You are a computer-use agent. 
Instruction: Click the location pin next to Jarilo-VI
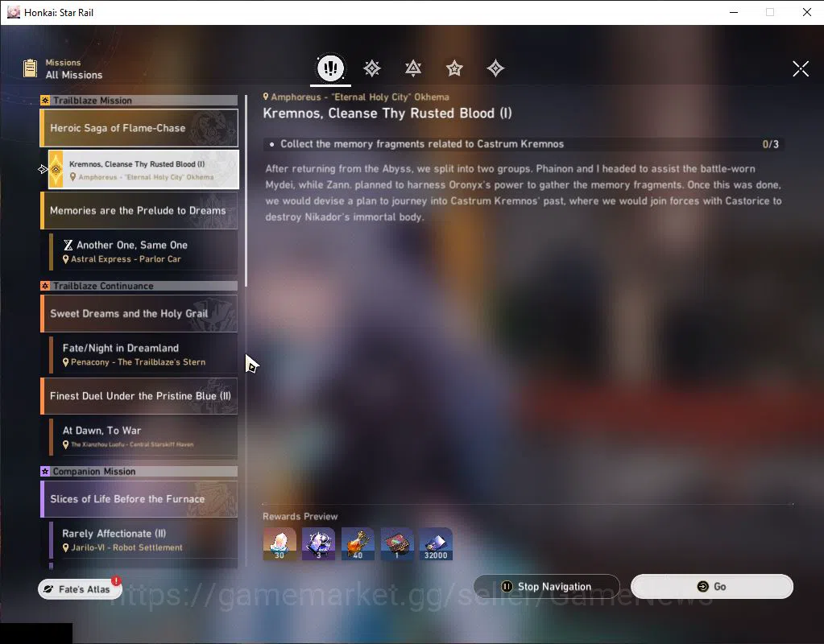pyautogui.click(x=66, y=547)
